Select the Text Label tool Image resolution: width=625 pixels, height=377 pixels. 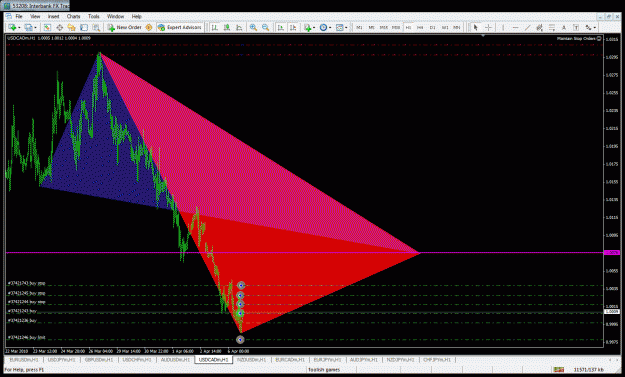coord(576,27)
